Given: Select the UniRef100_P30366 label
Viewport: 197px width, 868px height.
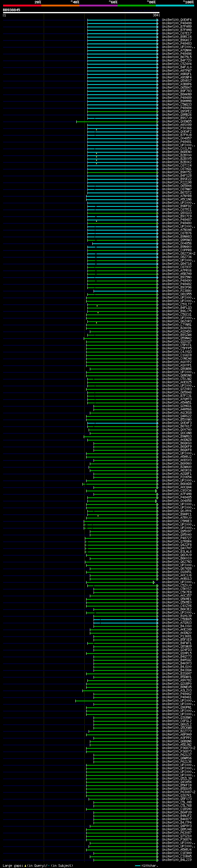Looking at the screenshot, I should (177, 128).
